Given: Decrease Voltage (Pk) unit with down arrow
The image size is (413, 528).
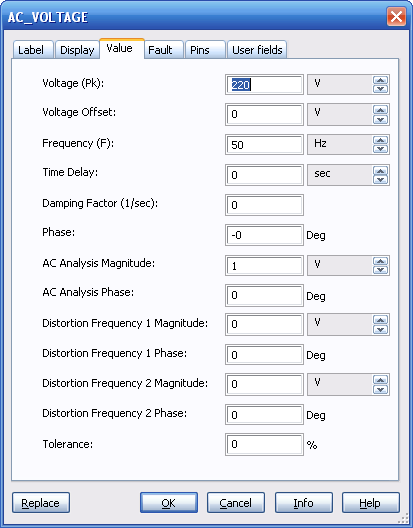Looking at the screenshot, I should [381, 89].
